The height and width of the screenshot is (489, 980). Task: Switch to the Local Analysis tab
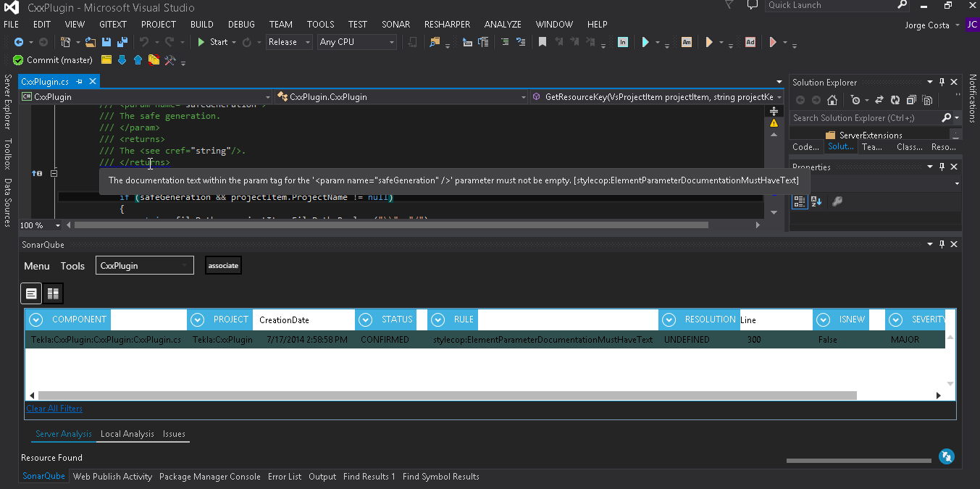(127, 434)
